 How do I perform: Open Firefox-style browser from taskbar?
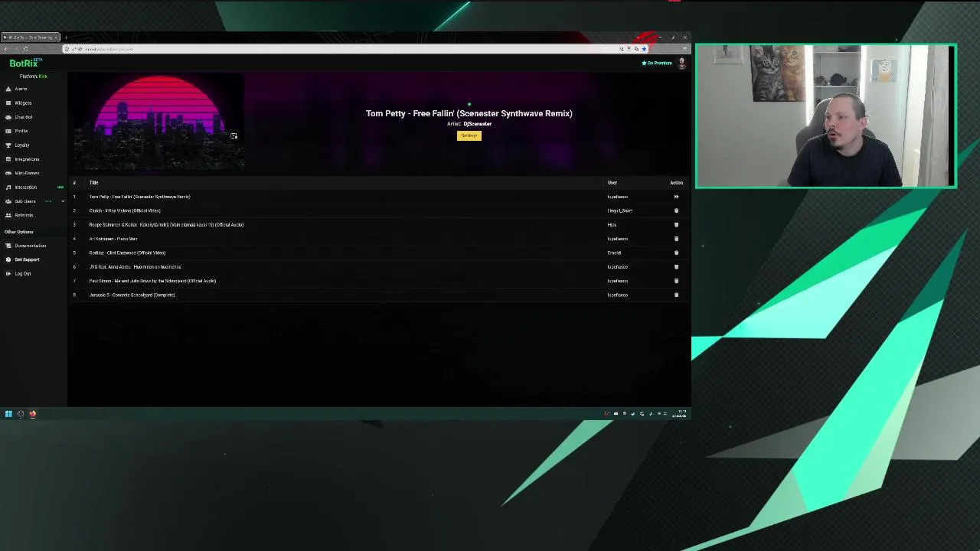pyautogui.click(x=33, y=414)
